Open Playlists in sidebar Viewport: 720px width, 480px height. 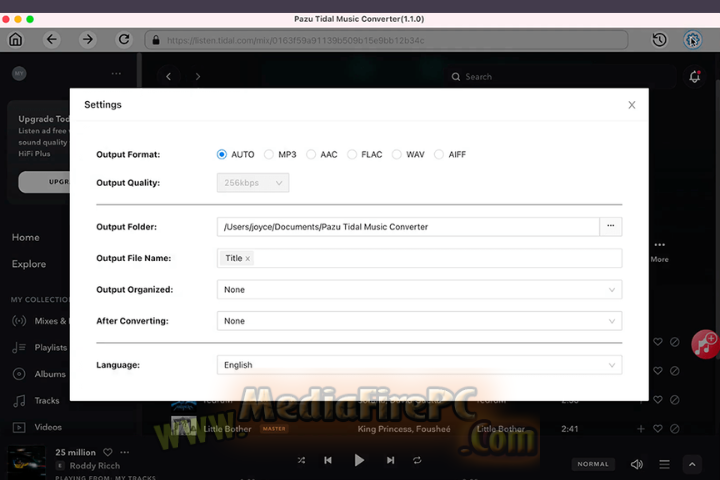click(39, 347)
